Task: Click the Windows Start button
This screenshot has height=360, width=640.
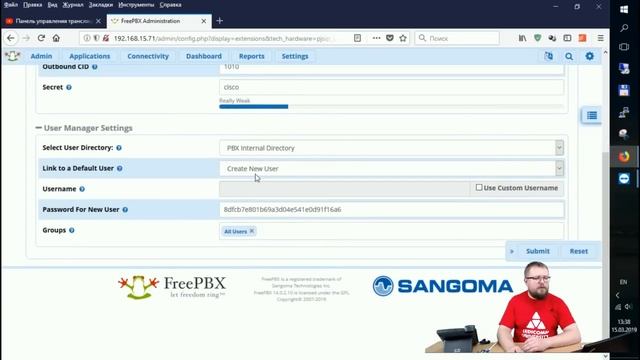Action: click(x=624, y=9)
